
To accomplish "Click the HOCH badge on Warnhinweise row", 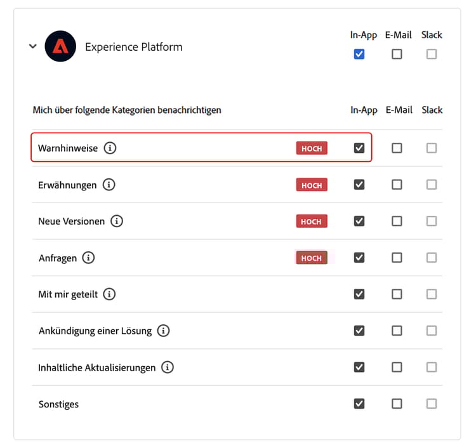I will click(x=312, y=148).
